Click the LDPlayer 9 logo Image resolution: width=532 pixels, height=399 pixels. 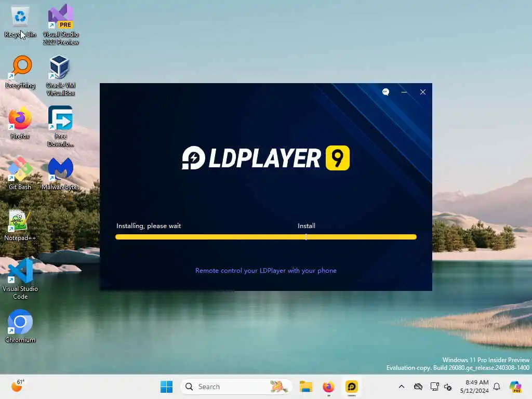265,158
